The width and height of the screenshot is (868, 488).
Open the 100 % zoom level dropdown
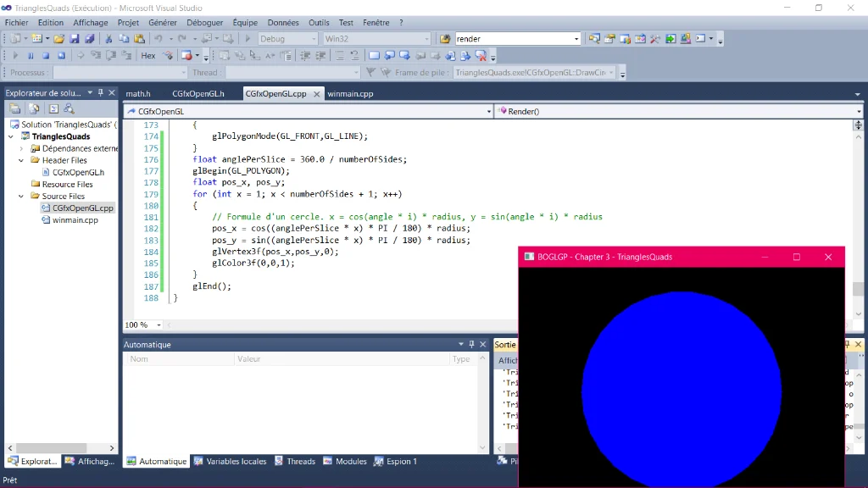[x=159, y=324]
